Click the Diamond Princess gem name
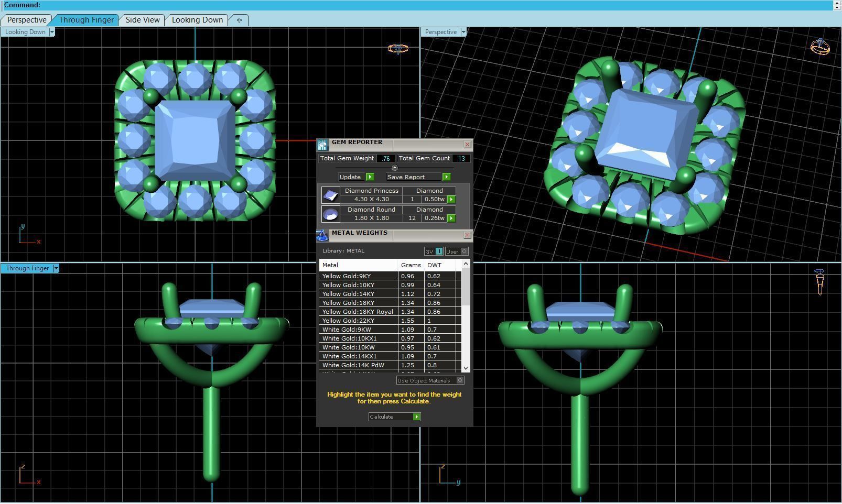The image size is (842, 504). pos(371,191)
